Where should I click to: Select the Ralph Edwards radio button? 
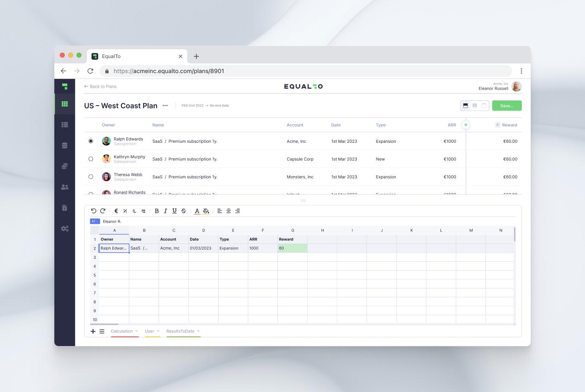(x=91, y=141)
